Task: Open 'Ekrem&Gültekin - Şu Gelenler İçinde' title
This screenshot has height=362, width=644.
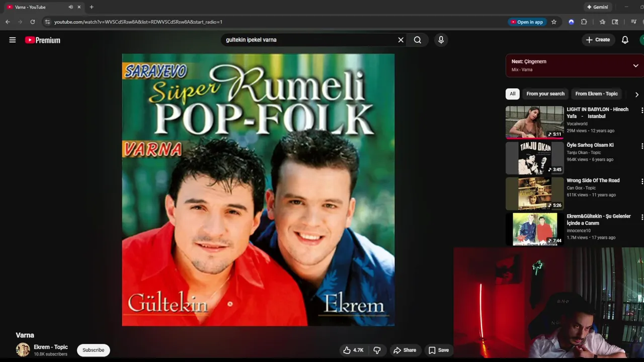Action: (x=598, y=220)
